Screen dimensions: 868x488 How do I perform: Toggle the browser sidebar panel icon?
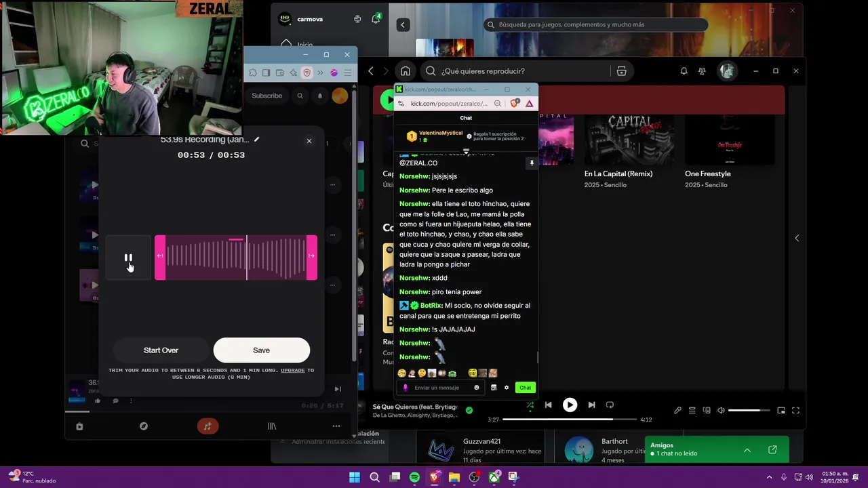[267, 73]
